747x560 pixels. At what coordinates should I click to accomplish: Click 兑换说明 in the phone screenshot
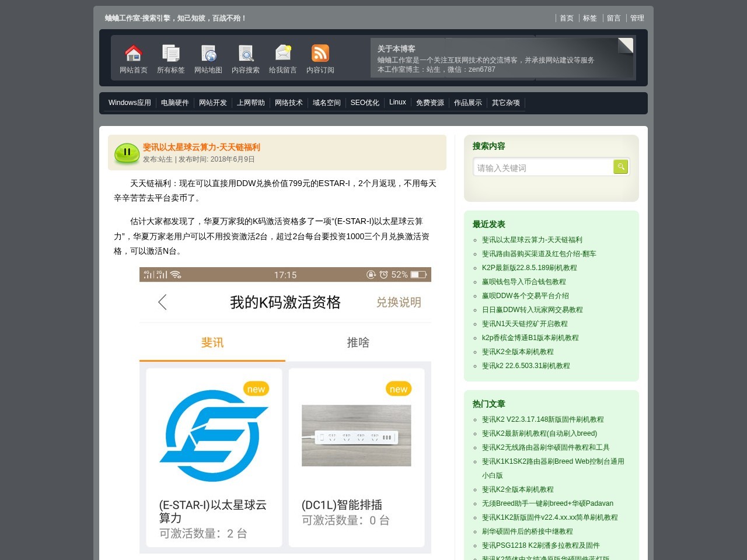[x=399, y=303]
